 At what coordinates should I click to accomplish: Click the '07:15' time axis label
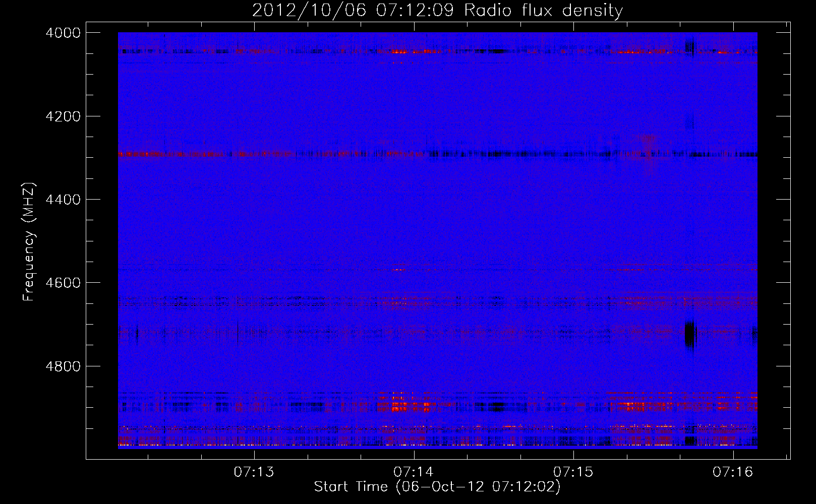[x=573, y=472]
